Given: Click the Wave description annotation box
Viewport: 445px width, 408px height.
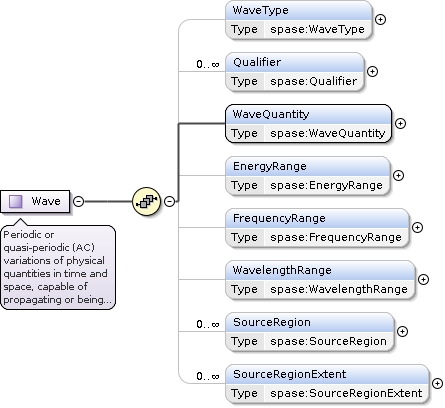Looking at the screenshot, I should pos(58,267).
